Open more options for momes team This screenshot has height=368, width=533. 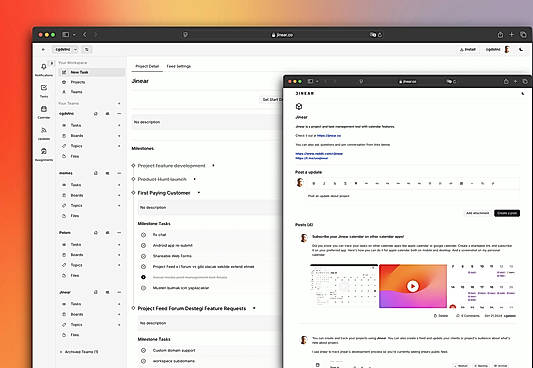point(119,173)
